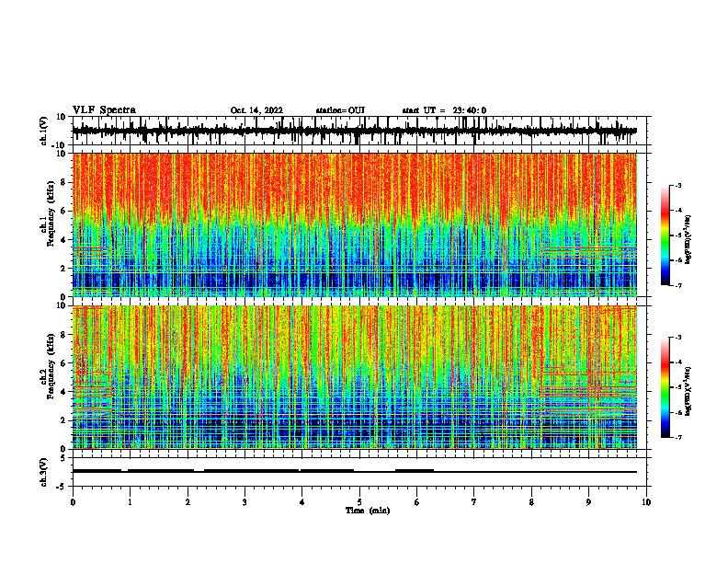Click the "ch.3(V)" vertical axis label
The height and width of the screenshot is (563, 728).
pos(44,472)
